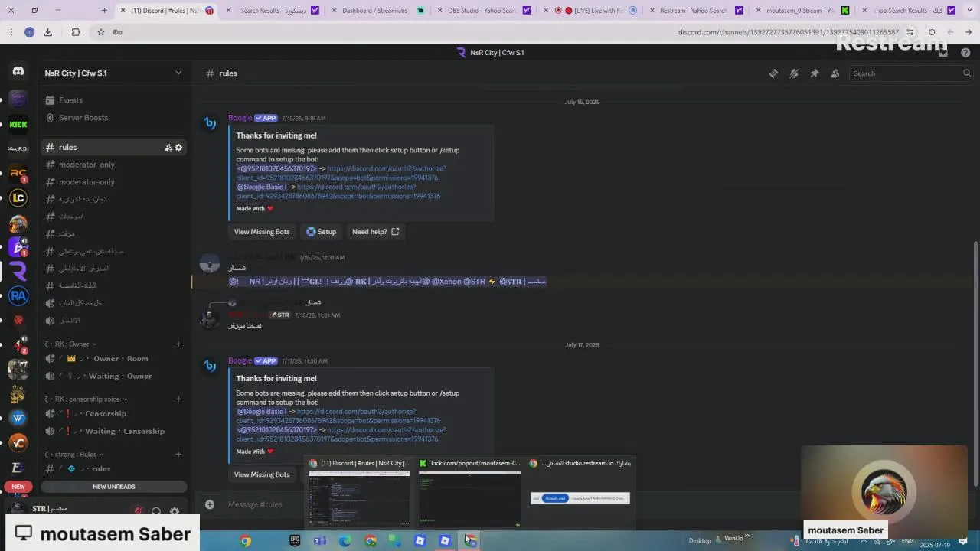The width and height of the screenshot is (980, 551).
Task: Click the red NEW servers pill
Action: click(18, 487)
